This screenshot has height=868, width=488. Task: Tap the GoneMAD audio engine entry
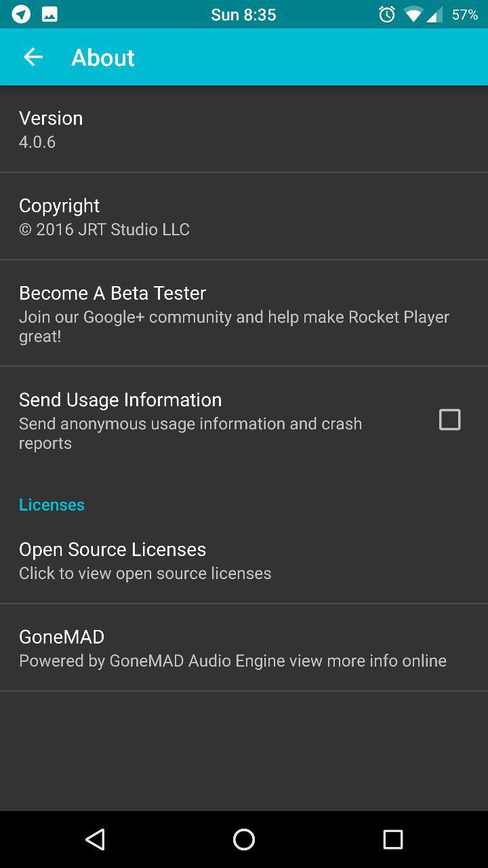point(232,648)
